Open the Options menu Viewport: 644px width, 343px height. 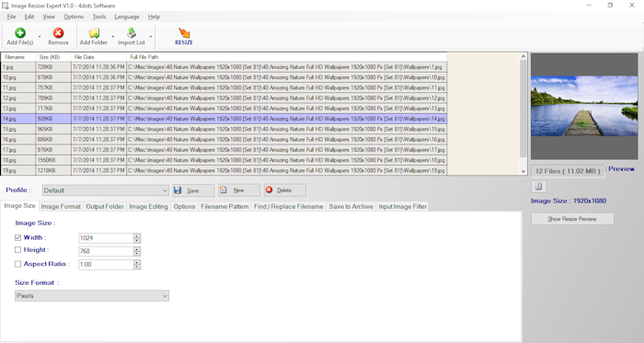[x=74, y=17]
